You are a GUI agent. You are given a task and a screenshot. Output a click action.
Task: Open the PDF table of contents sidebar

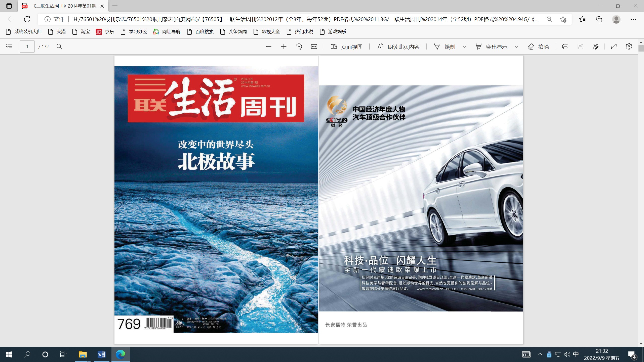coord(9,47)
